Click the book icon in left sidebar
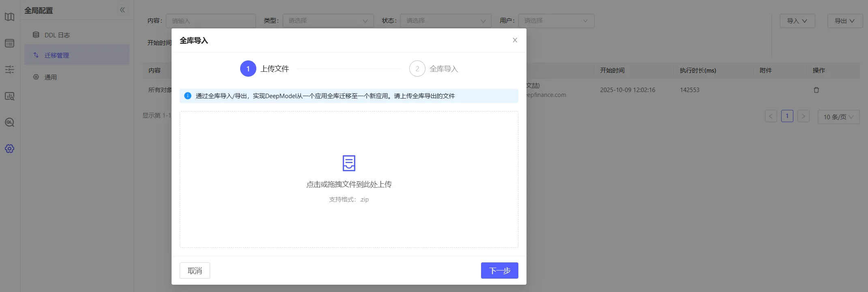The height and width of the screenshot is (292, 868). (10, 17)
